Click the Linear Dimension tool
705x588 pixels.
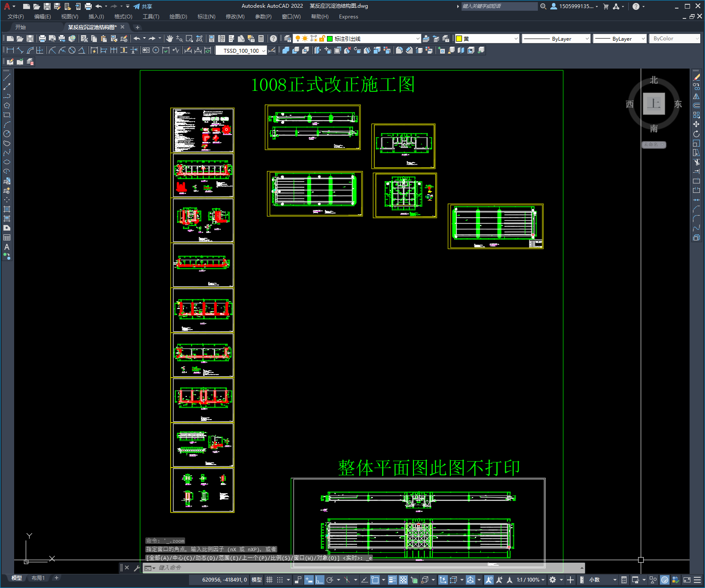[x=10, y=50]
